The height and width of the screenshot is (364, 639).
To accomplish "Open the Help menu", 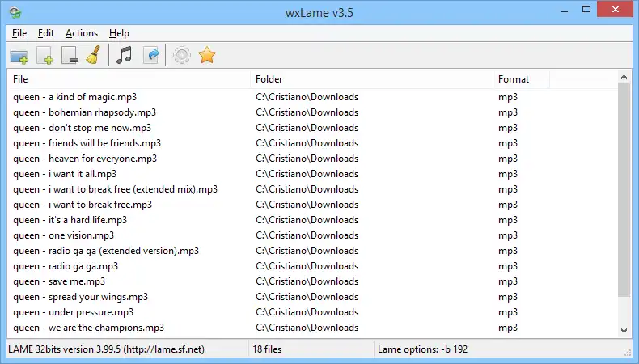I will (x=119, y=33).
